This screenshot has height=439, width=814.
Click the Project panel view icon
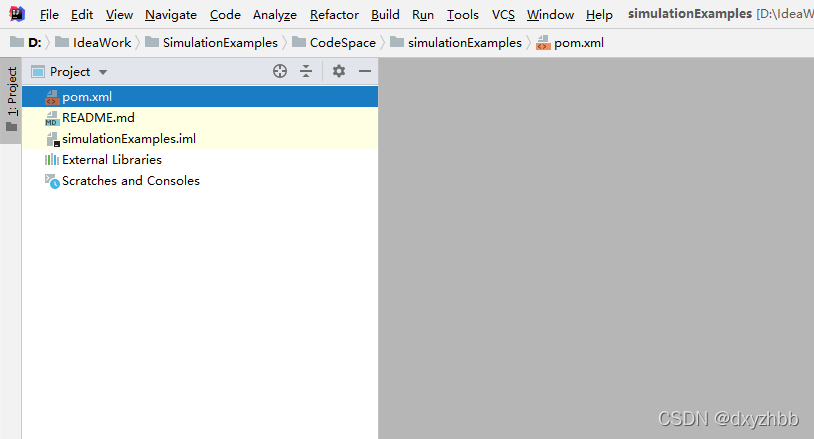(38, 72)
